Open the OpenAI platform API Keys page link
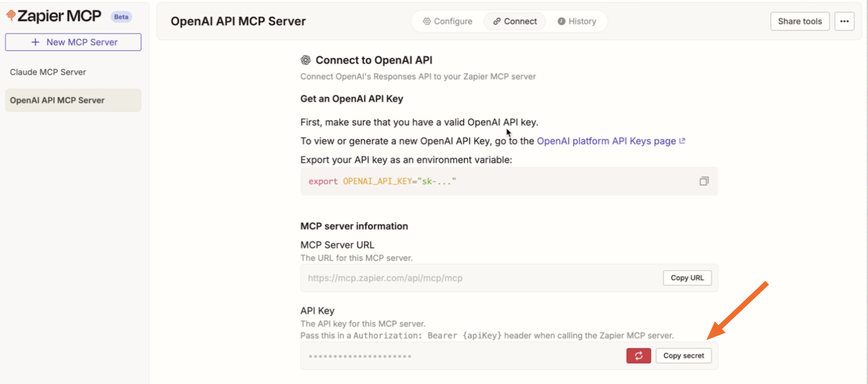 (606, 141)
